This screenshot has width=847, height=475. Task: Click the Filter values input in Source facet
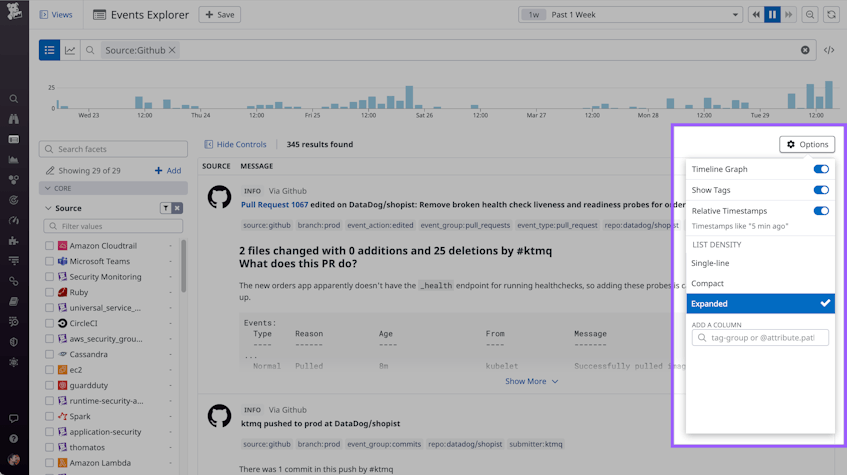click(113, 226)
